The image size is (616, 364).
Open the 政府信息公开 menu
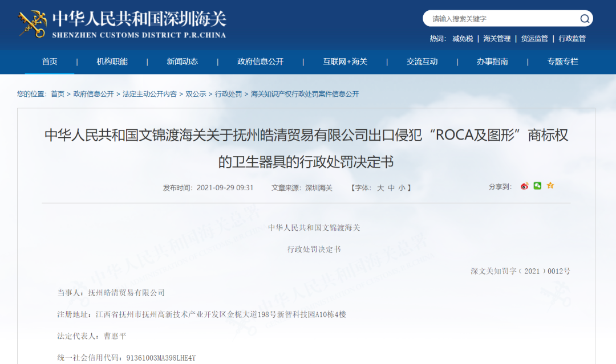260,62
